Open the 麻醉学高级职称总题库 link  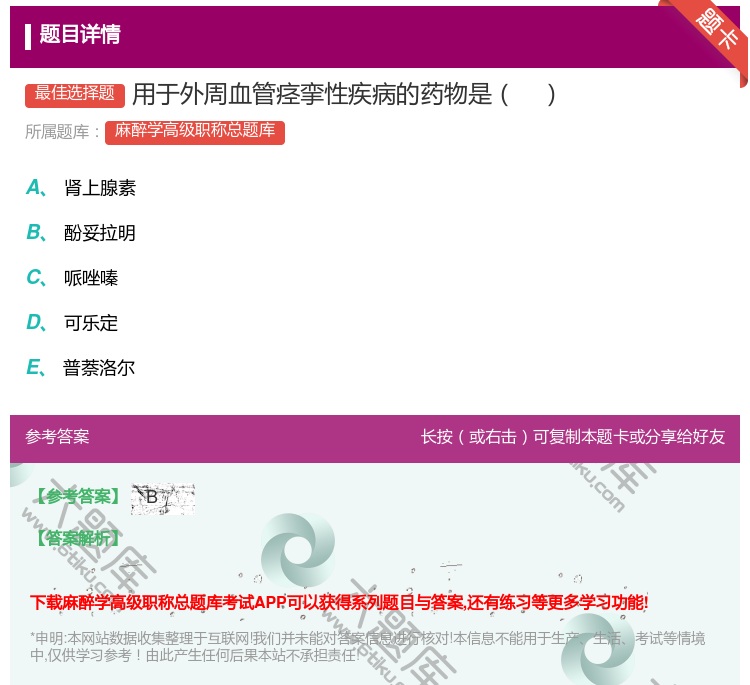point(195,132)
